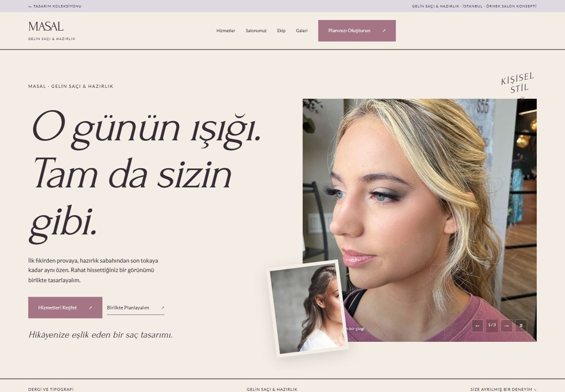Screen dimensions: 565x392
Task: Click the Kişisel Stil badge text
Action: tap(517, 83)
